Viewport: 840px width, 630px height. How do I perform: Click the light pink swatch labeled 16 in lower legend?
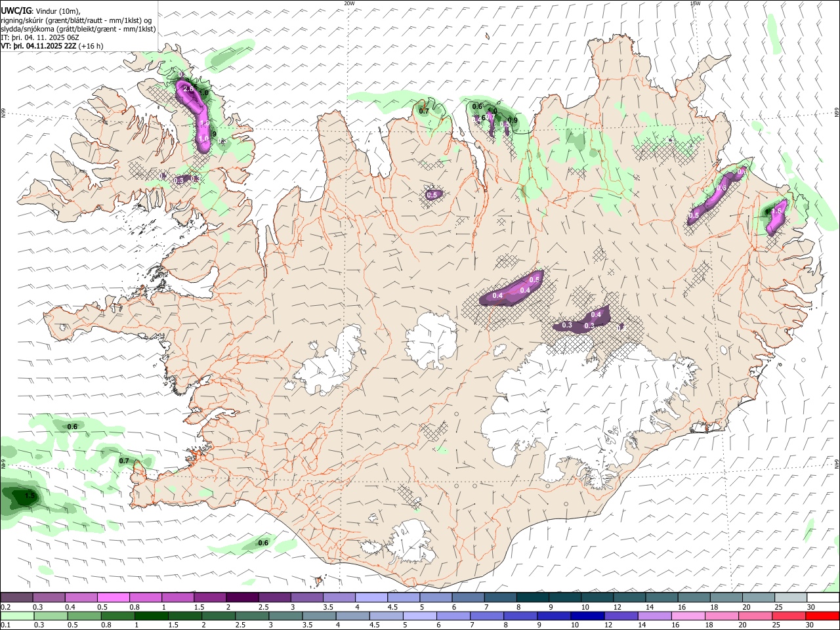click(x=688, y=616)
